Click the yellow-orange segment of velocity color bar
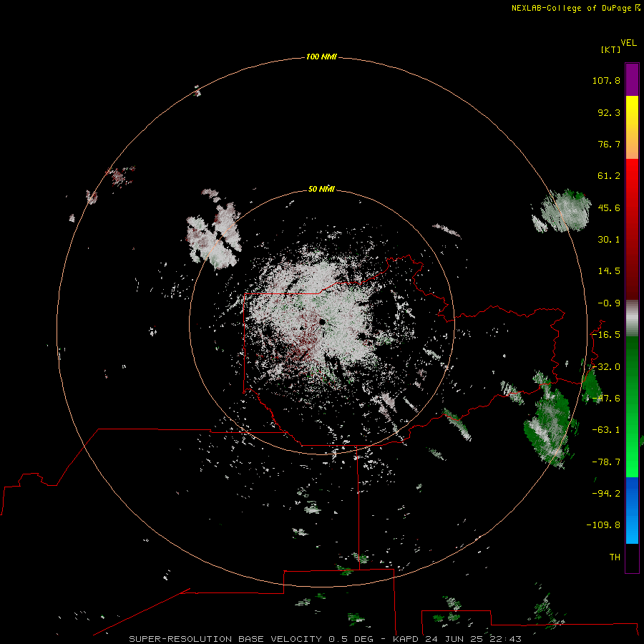This screenshot has height=644, width=644. 632,127
